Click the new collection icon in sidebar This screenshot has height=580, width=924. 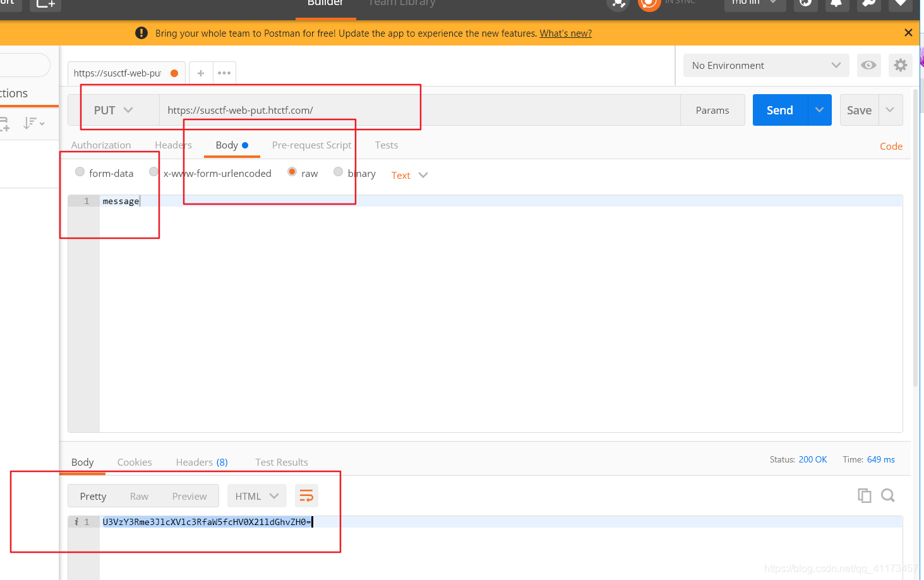[x=4, y=123]
